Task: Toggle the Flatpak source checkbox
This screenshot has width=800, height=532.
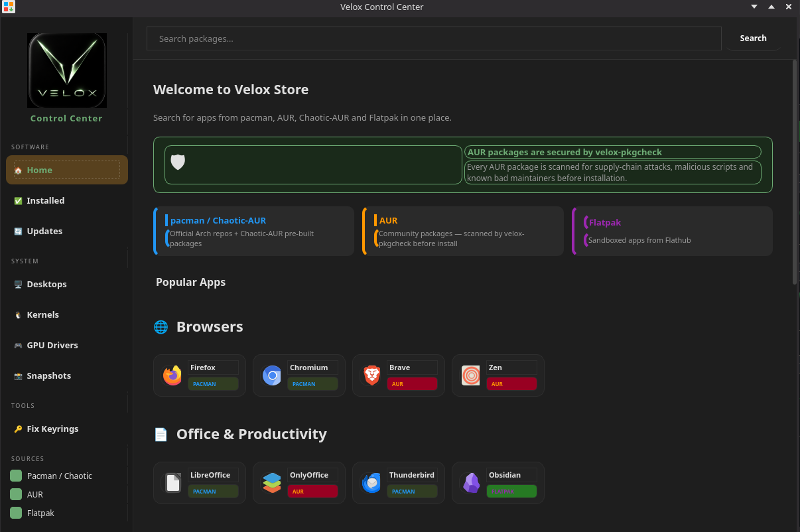Action: pyautogui.click(x=16, y=513)
